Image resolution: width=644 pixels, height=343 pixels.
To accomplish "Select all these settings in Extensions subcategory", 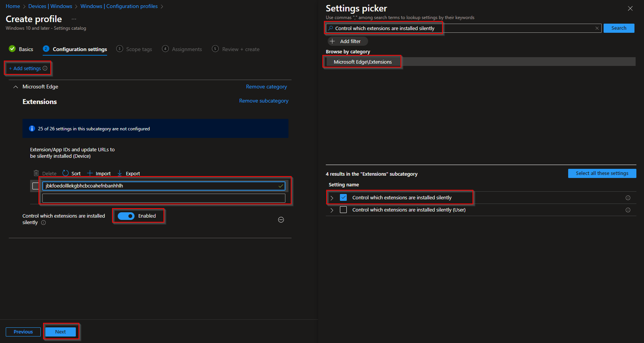I will 602,173.
